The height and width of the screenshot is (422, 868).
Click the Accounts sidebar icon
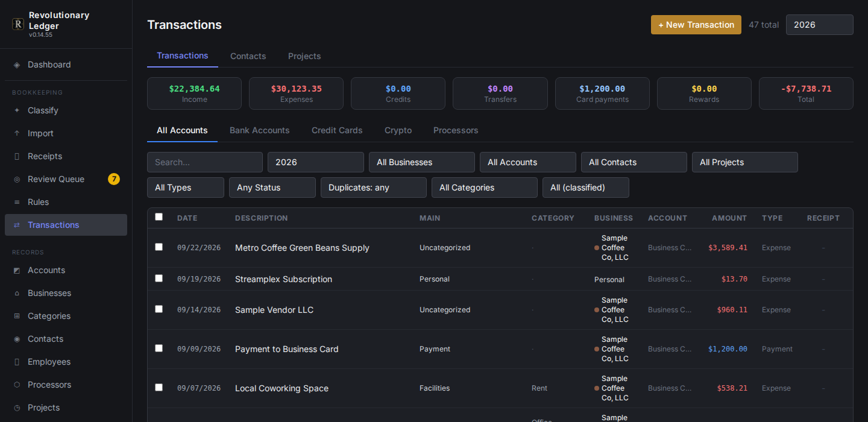click(17, 270)
